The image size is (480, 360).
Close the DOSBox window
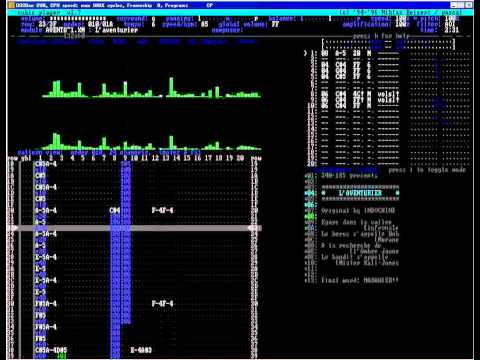pos(469,5)
